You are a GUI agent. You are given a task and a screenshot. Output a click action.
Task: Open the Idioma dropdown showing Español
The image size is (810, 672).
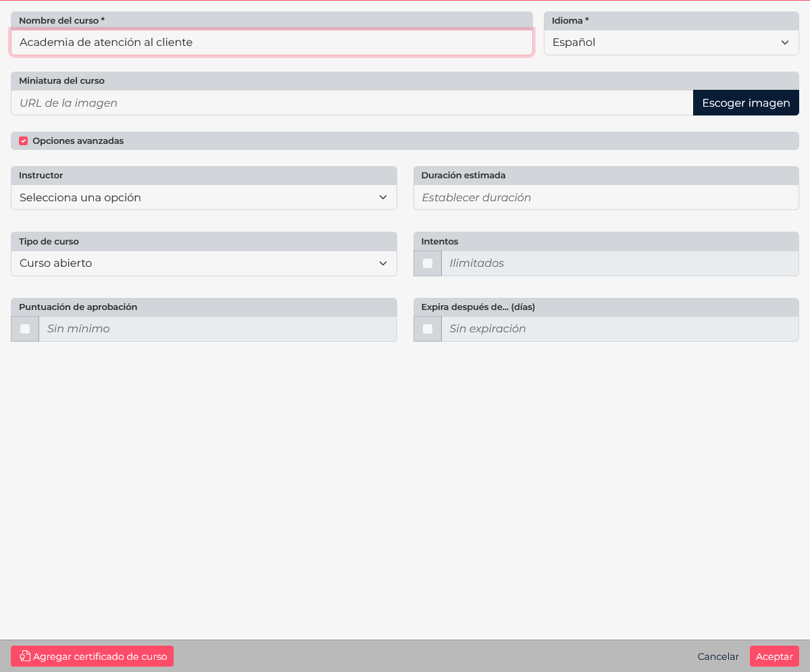(671, 43)
